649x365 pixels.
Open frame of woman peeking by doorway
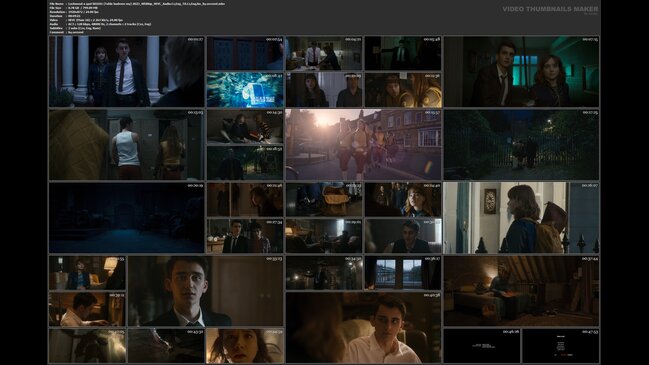[245, 199]
